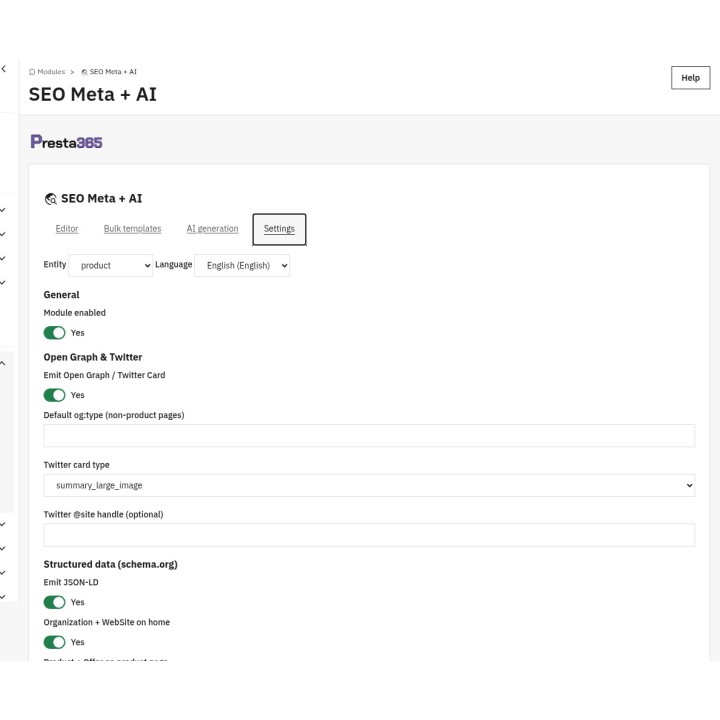
Task: Go to the AI generation tab
Action: 213,229
